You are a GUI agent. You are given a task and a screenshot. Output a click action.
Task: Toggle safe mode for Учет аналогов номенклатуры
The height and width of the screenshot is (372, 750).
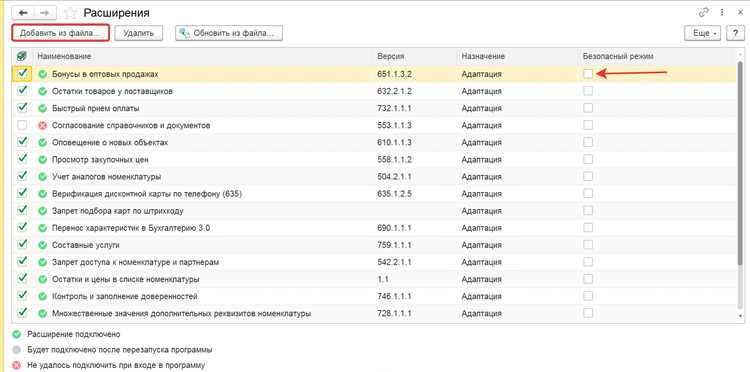pyautogui.click(x=588, y=176)
